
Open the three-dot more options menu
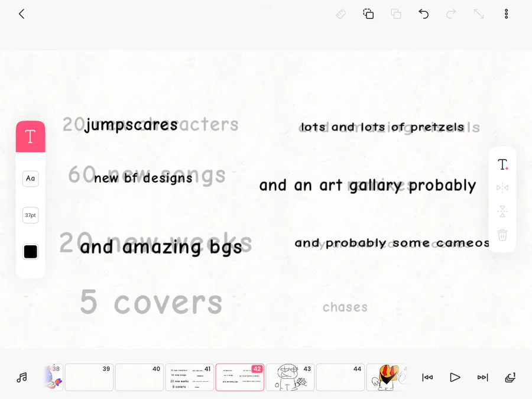click(506, 14)
